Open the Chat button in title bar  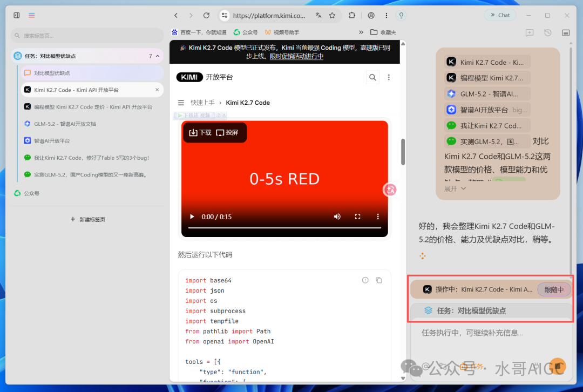pos(500,15)
